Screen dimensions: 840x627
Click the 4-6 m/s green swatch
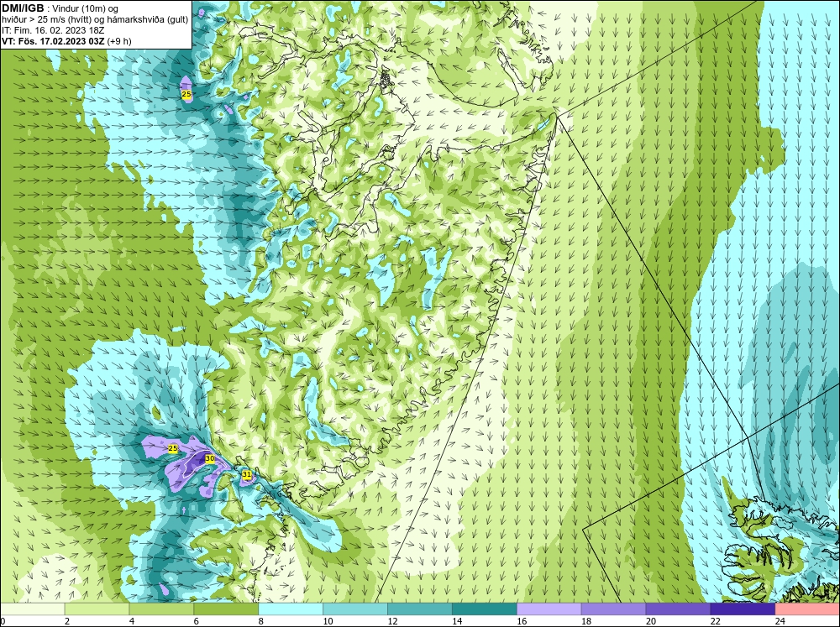click(161, 609)
